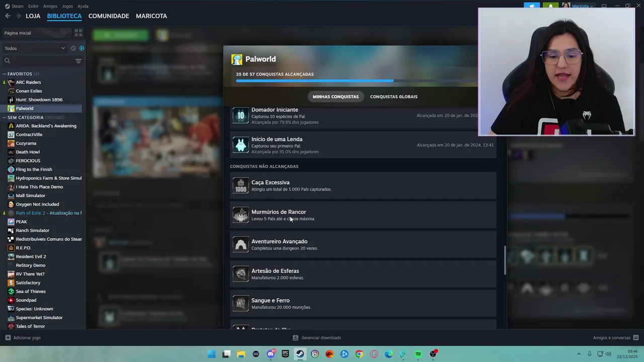Click the Hunt: Showdown 1896 icon
644x362 pixels.
[x=11, y=100]
